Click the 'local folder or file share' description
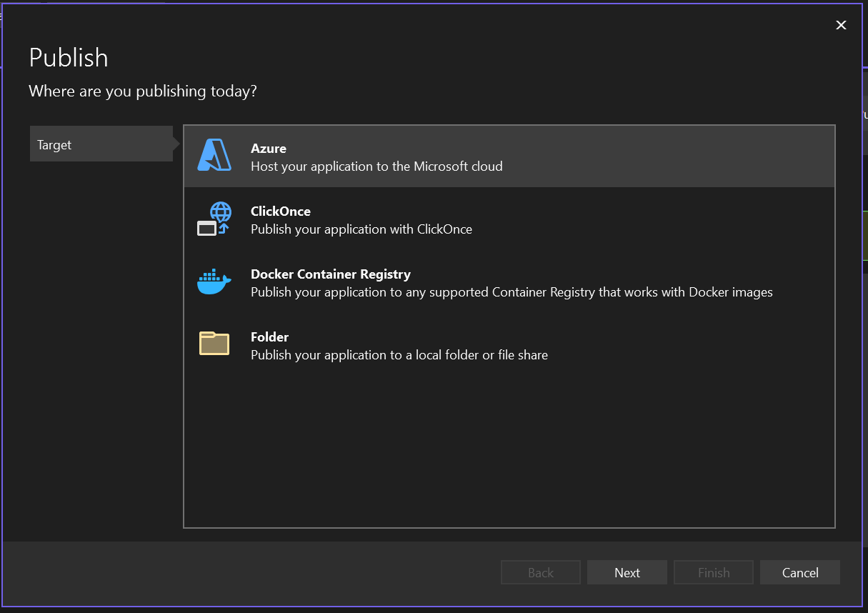This screenshot has height=613, width=868. click(x=399, y=355)
